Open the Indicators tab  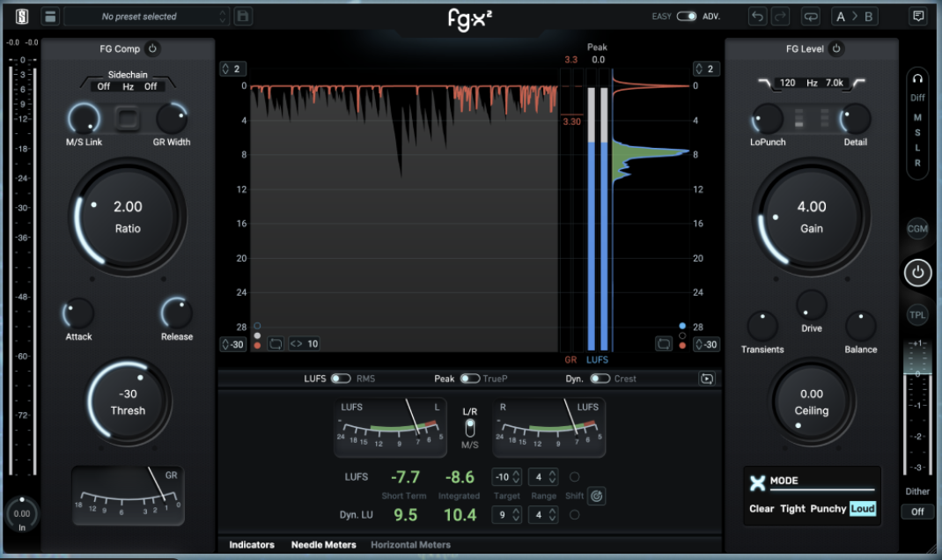pyautogui.click(x=252, y=545)
